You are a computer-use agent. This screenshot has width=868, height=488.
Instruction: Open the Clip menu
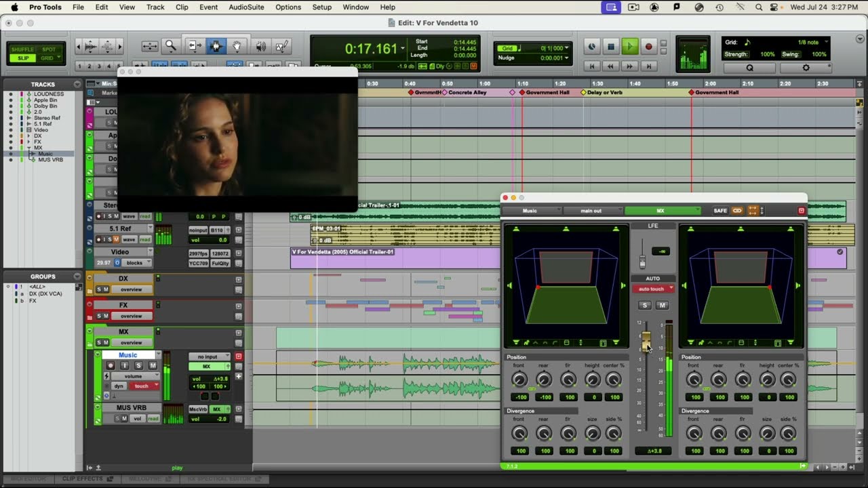(x=182, y=7)
